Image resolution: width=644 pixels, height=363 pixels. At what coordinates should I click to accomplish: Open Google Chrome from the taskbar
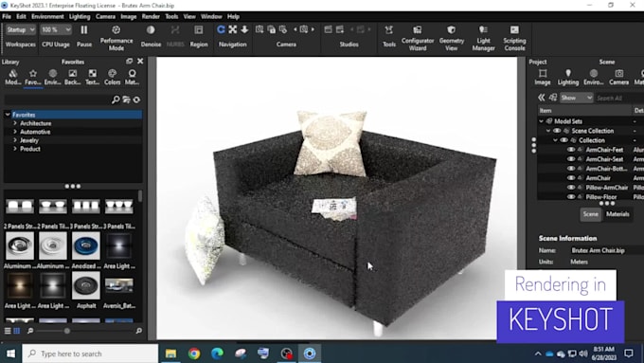tap(194, 354)
